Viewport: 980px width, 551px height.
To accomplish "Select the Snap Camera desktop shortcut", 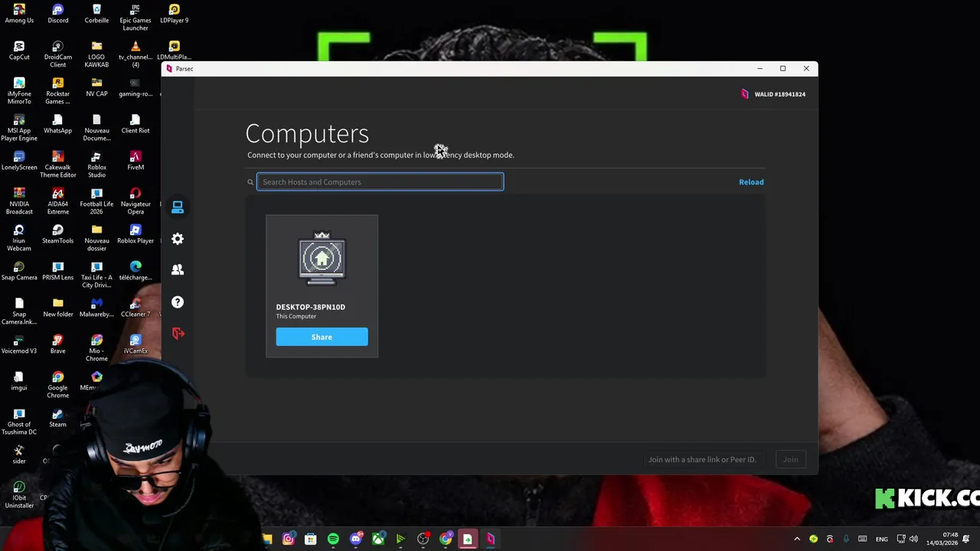I will click(x=19, y=271).
